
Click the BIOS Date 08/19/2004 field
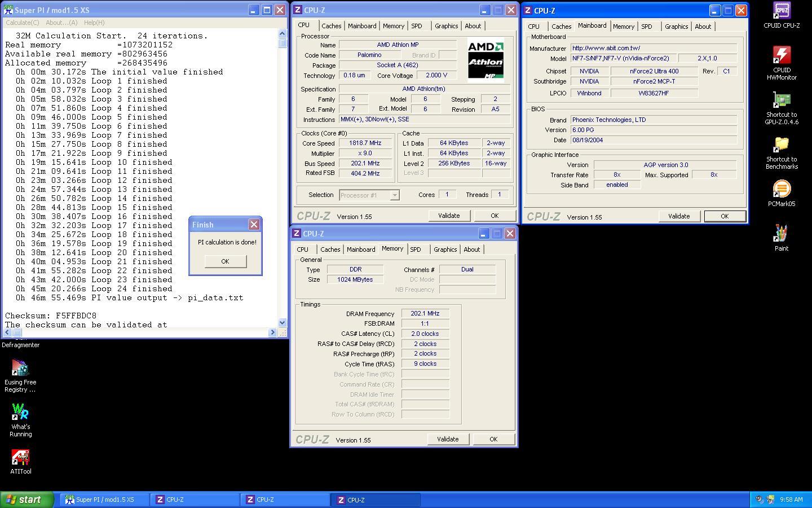tap(654, 140)
